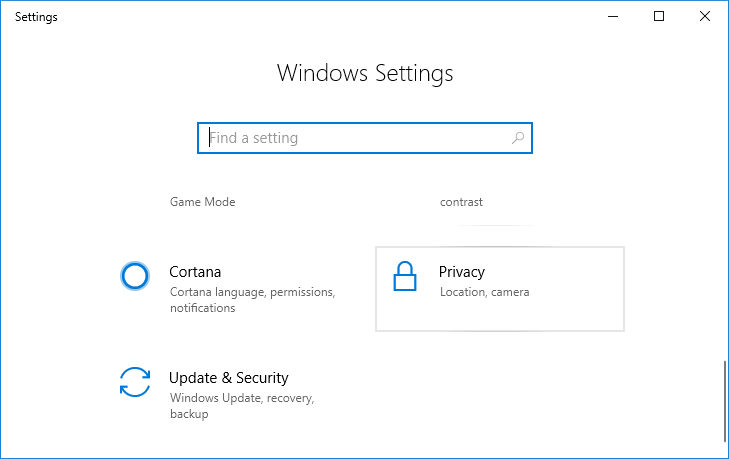The image size is (729, 459).
Task: Close the Settings window
Action: click(705, 17)
